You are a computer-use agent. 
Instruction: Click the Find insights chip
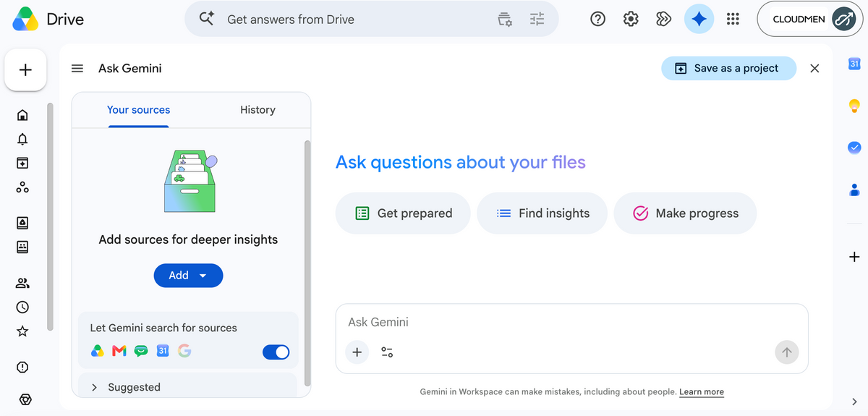542,213
